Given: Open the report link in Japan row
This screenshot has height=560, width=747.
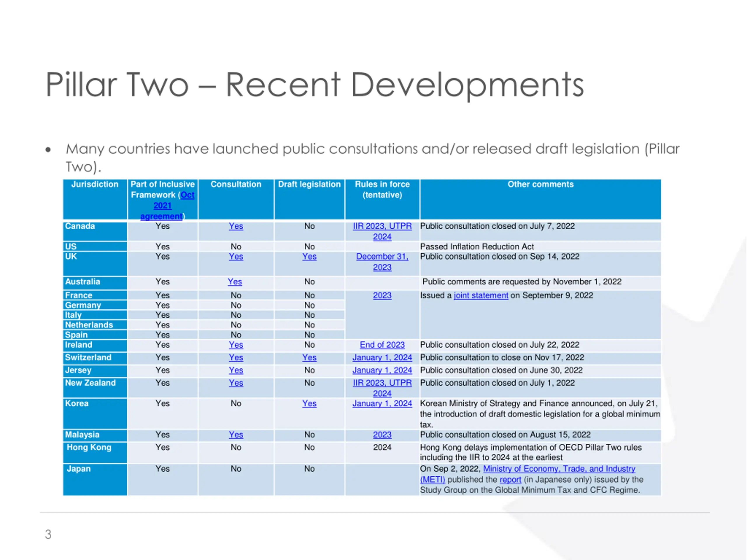Looking at the screenshot, I should 510,480.
